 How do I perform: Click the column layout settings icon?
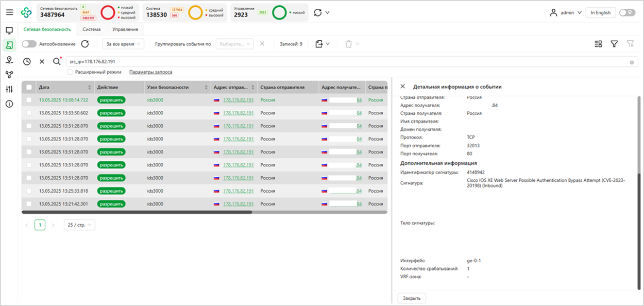[598, 44]
